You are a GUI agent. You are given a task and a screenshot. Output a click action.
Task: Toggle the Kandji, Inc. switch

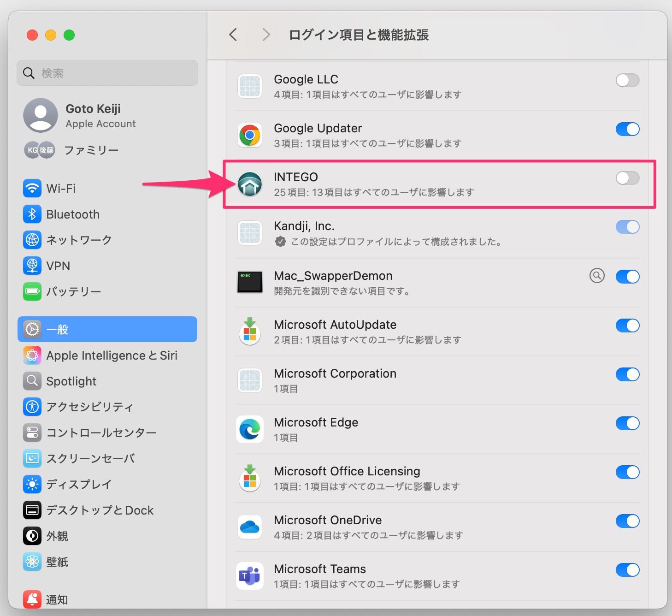pos(627,227)
